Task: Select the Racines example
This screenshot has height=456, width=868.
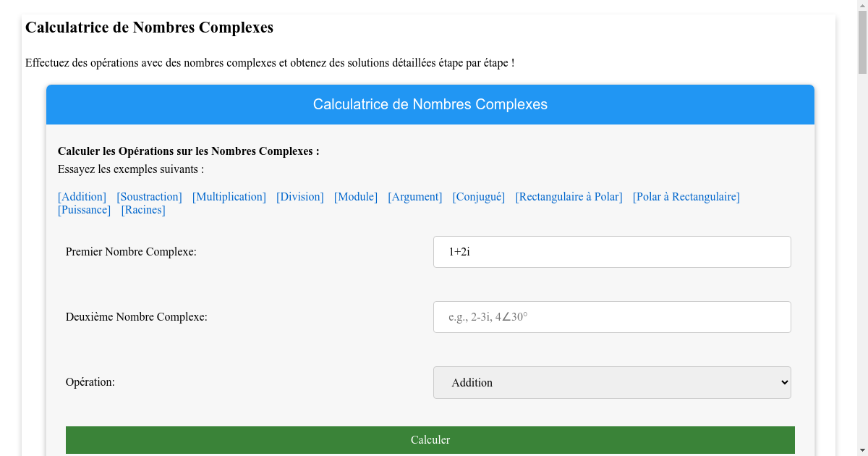Action: coord(143,209)
